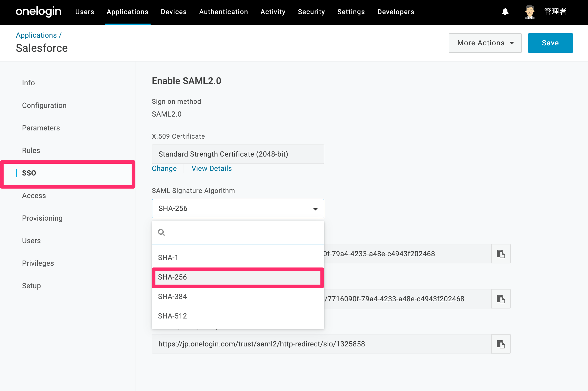588x391 pixels.
Task: Click the Change certificate link
Action: [x=164, y=168]
